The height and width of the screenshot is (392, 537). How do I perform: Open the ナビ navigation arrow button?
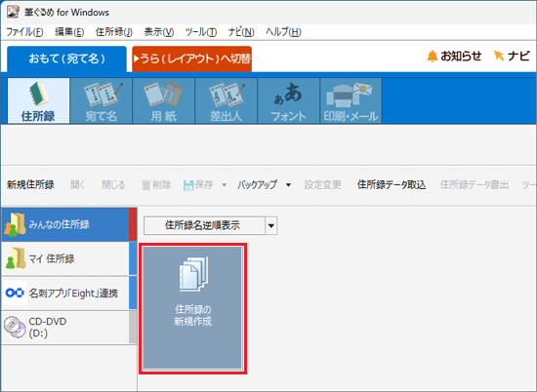click(x=512, y=56)
